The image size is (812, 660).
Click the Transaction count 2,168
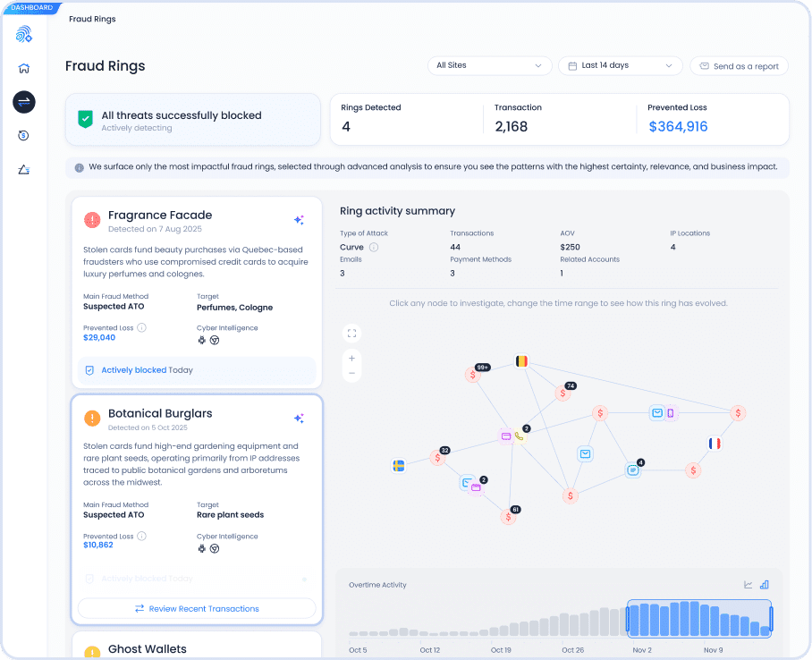coord(512,126)
